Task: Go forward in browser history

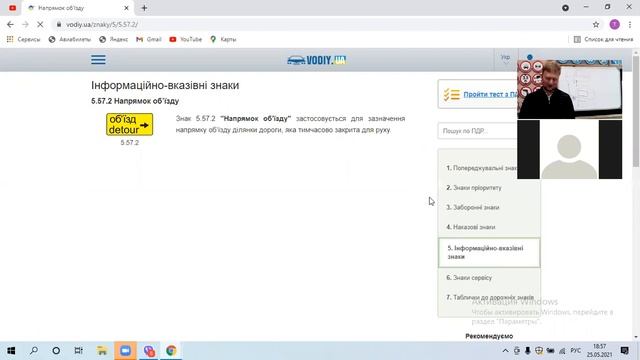Action: 25,24
